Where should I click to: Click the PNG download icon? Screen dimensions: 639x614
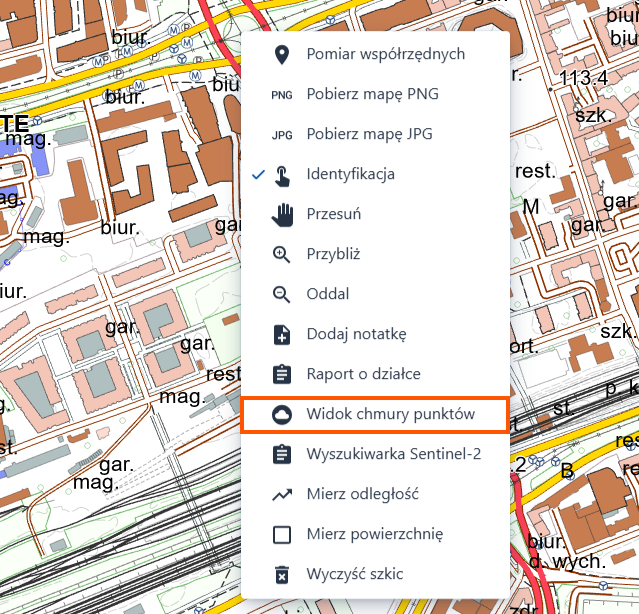coord(282,95)
